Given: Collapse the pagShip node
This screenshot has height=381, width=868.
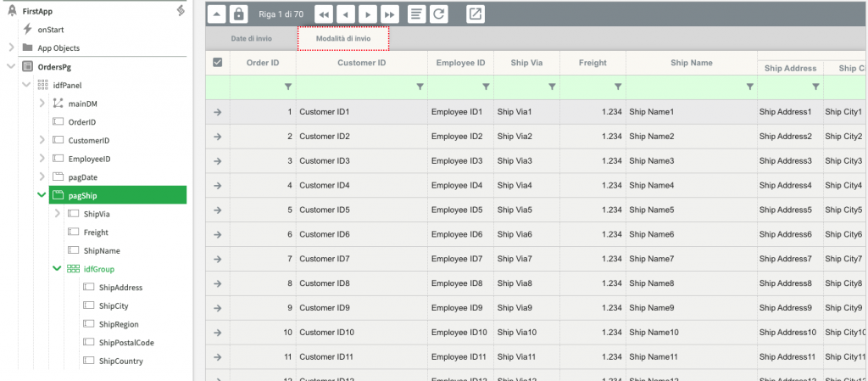Looking at the screenshot, I should (42, 195).
